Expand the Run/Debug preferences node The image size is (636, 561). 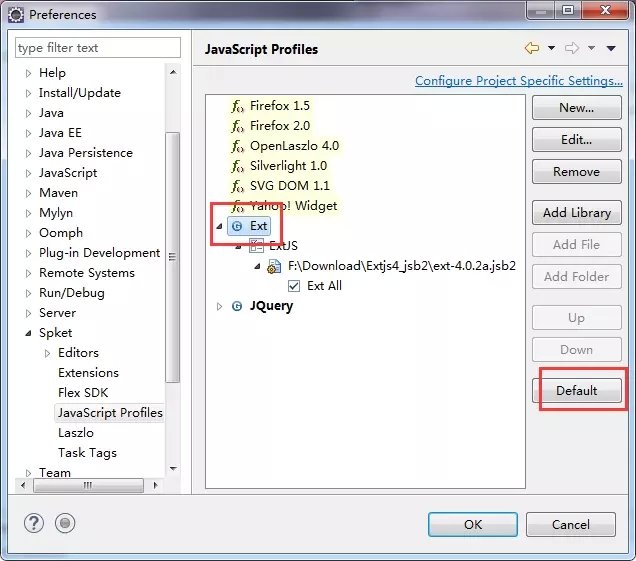[x=28, y=293]
